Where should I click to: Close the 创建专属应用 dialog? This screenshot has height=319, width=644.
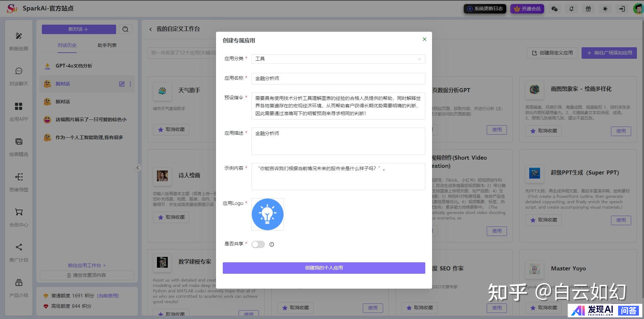point(424,39)
